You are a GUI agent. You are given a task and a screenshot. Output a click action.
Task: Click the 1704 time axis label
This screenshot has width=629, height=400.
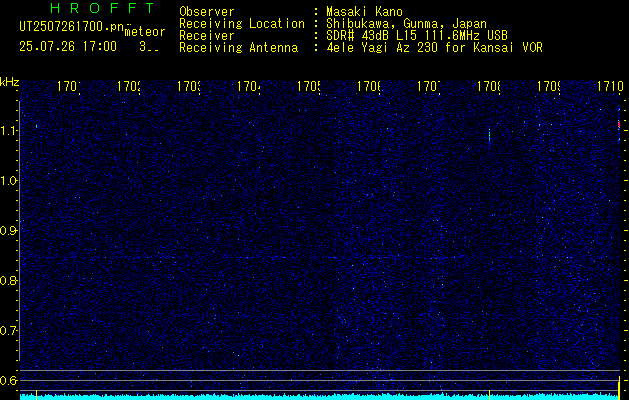click(x=249, y=86)
